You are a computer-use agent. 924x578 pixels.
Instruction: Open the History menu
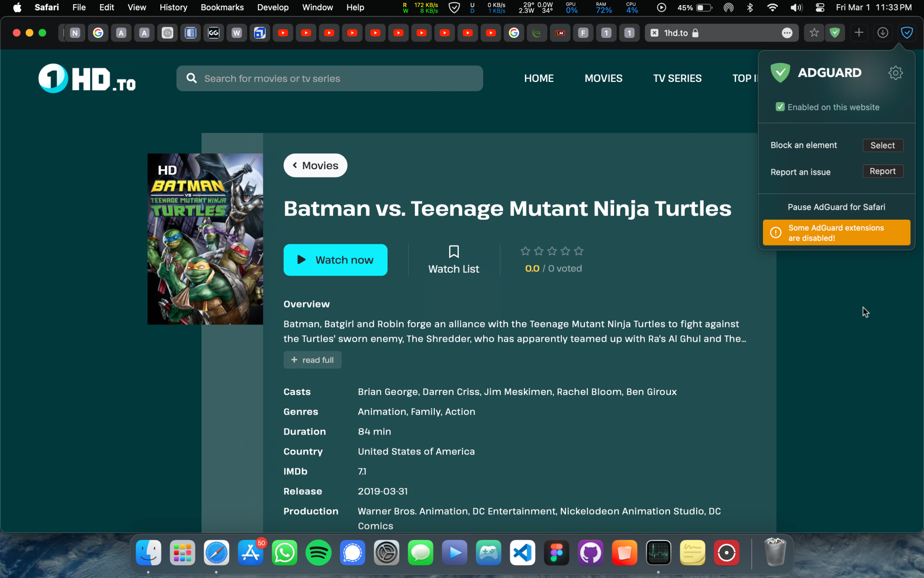(173, 7)
